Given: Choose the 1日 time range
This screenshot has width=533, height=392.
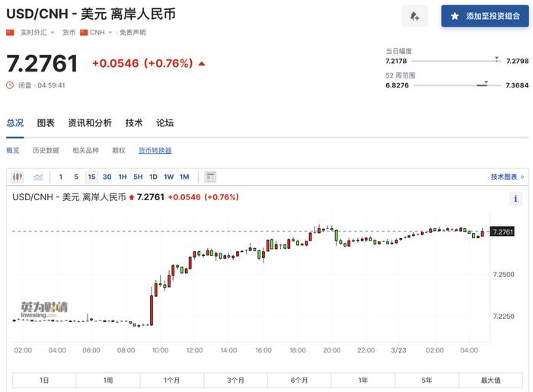Looking at the screenshot, I should point(44,380).
